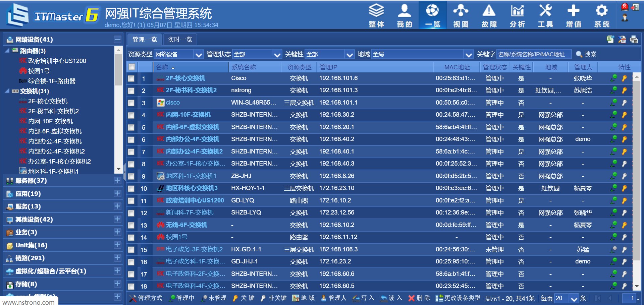Expand the 服务器(37) panel
Image resolution: width=644 pixels, height=305 pixels.
117,180
